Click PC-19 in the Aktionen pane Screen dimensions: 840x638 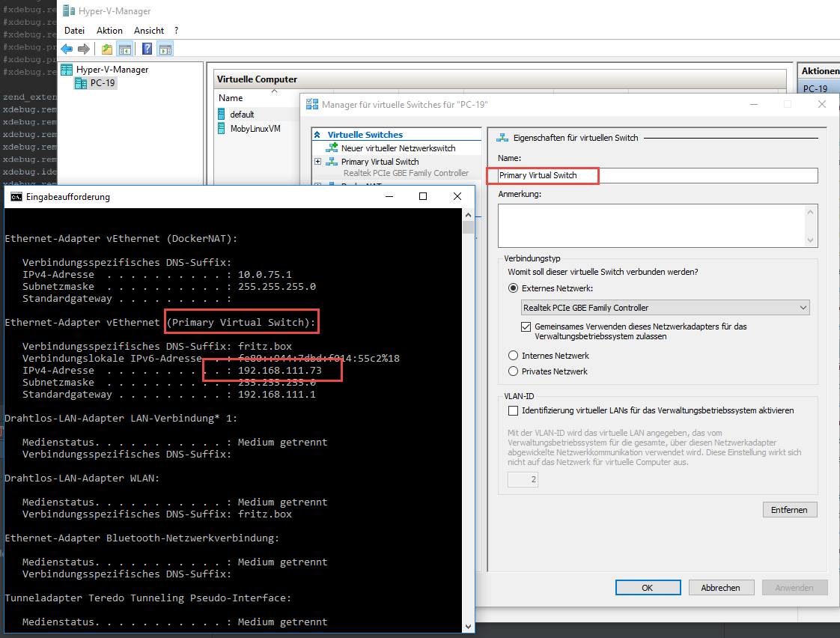pyautogui.click(x=815, y=89)
